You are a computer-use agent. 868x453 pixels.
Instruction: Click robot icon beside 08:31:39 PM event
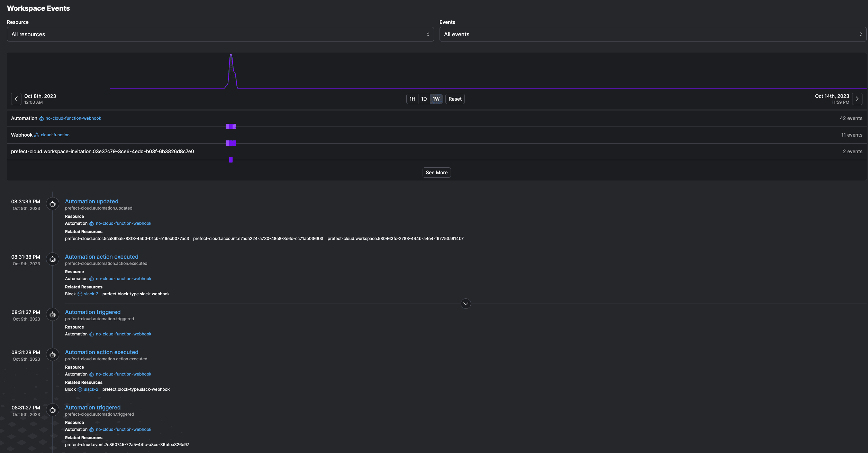pos(53,204)
